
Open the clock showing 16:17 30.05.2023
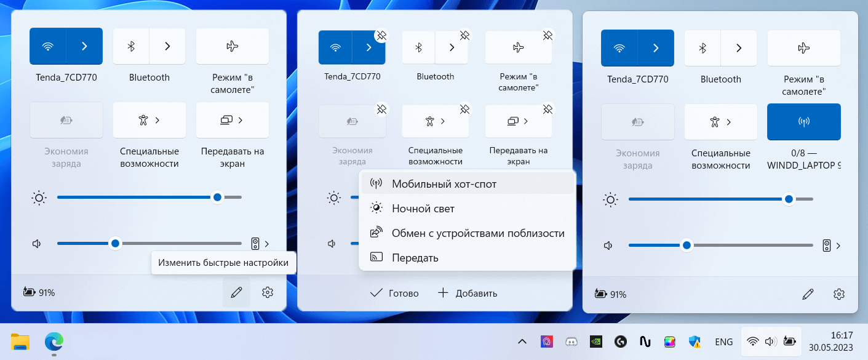click(x=830, y=341)
